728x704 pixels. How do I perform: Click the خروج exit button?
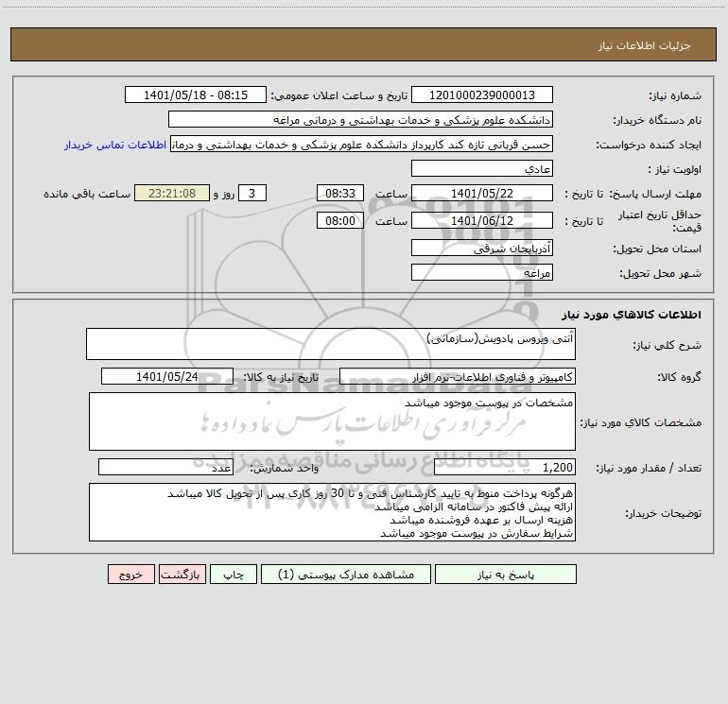point(130,575)
